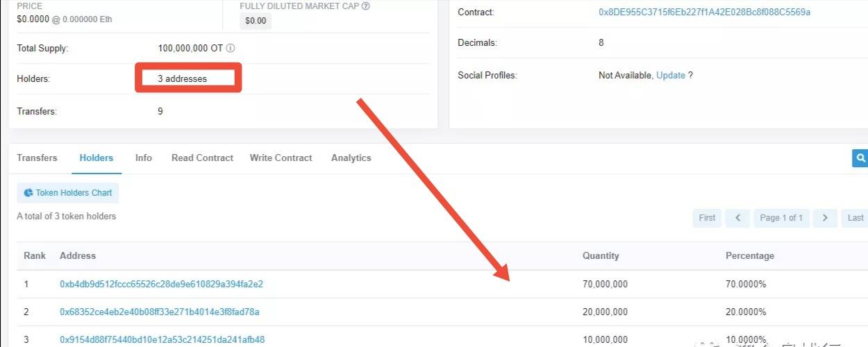Open the Transfers tab

coord(37,158)
